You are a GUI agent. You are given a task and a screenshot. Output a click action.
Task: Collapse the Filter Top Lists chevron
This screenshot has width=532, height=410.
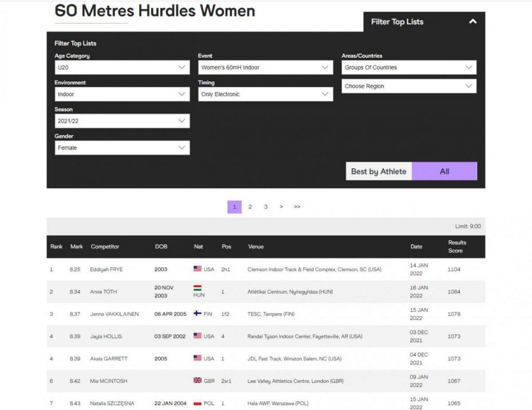472,22
